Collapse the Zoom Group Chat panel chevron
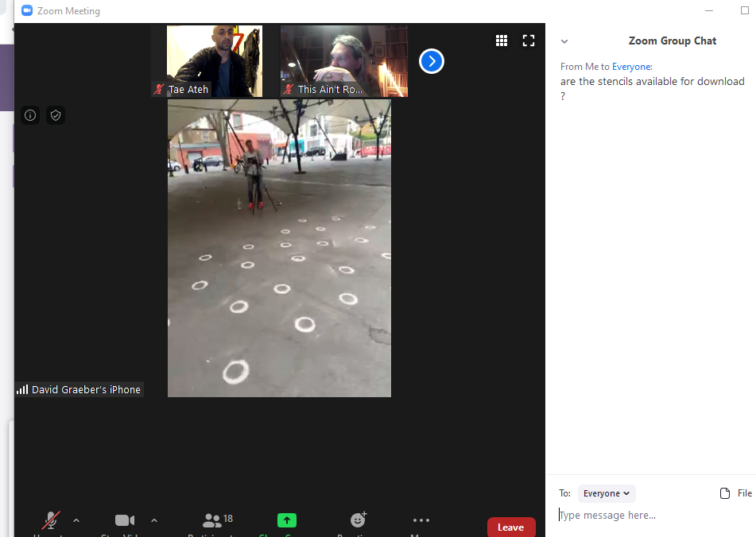The width and height of the screenshot is (756, 537). [x=564, y=41]
